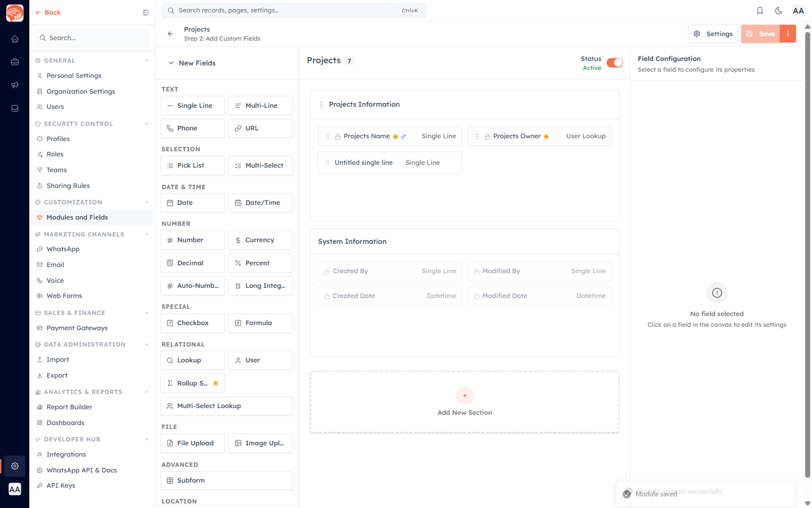The width and height of the screenshot is (812, 508).
Task: Collapse the New Fields panel
Action: [171, 63]
